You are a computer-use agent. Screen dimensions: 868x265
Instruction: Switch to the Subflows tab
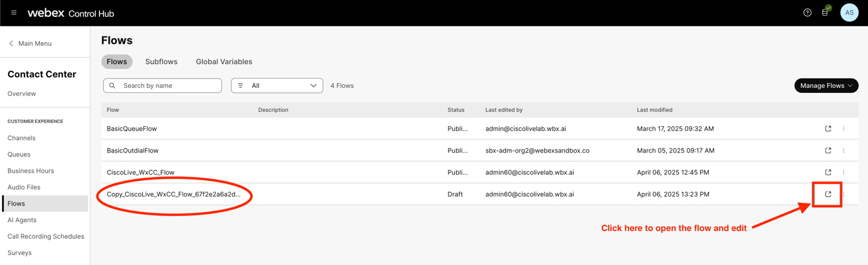pos(161,62)
